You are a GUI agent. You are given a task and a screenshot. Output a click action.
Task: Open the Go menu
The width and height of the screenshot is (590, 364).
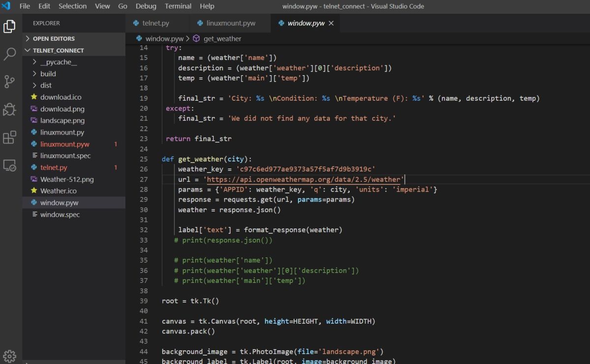pyautogui.click(x=123, y=6)
